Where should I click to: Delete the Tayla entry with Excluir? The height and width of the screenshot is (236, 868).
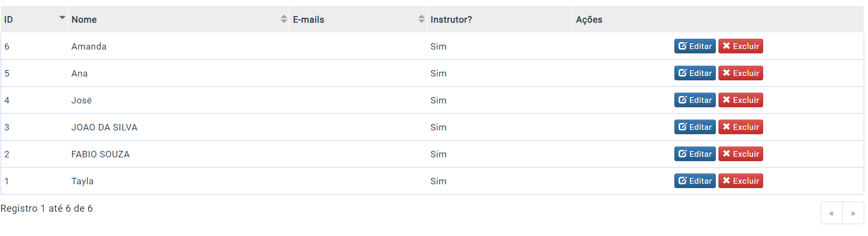pyautogui.click(x=741, y=181)
